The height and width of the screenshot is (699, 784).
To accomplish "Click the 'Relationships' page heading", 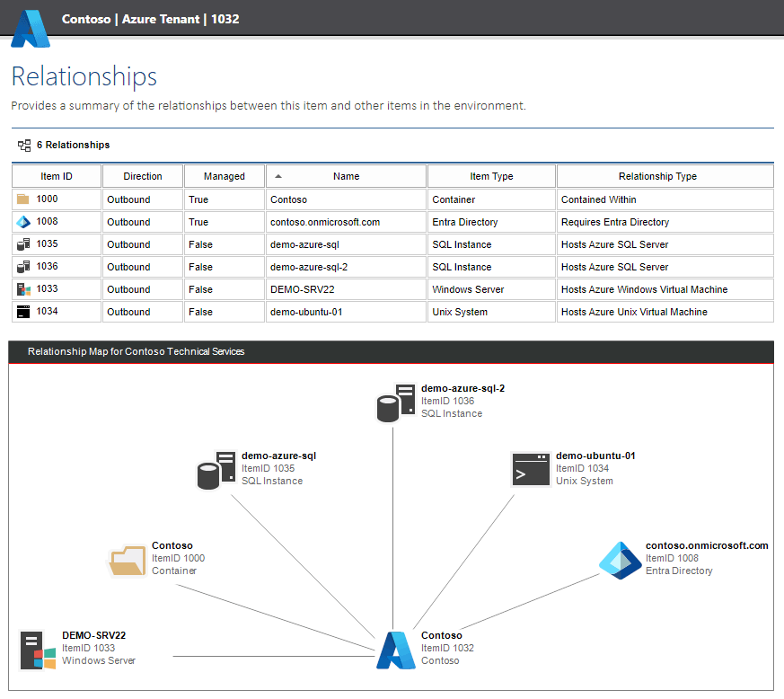I will 84,76.
